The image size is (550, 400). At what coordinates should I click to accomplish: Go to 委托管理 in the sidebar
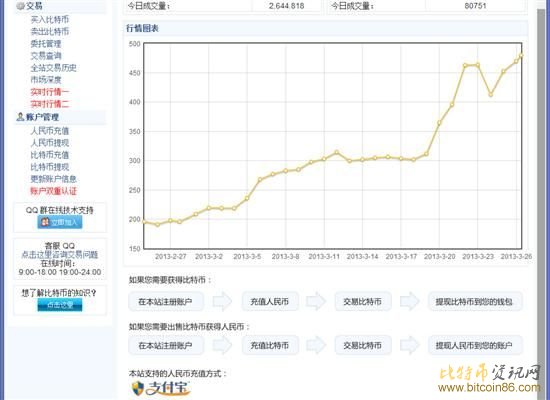click(46, 44)
